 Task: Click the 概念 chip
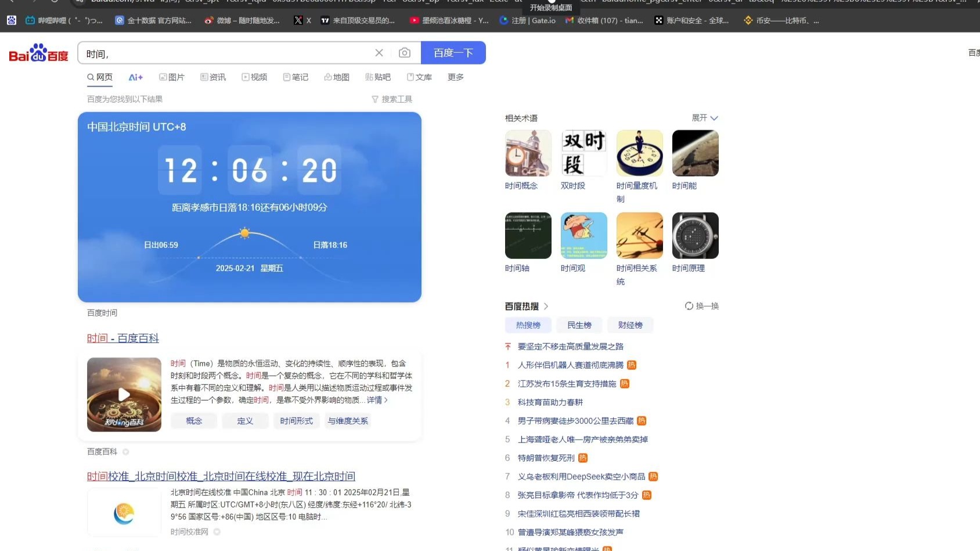click(x=194, y=421)
